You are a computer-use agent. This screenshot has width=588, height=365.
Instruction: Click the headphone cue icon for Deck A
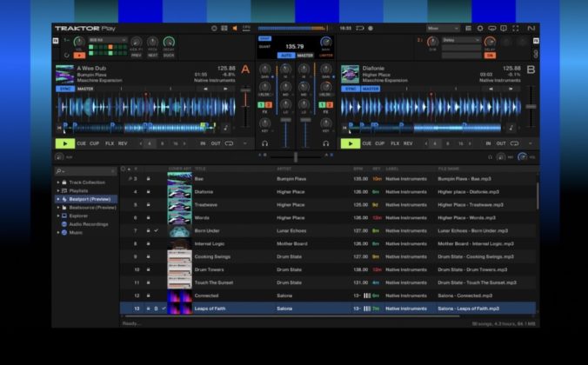264,143
